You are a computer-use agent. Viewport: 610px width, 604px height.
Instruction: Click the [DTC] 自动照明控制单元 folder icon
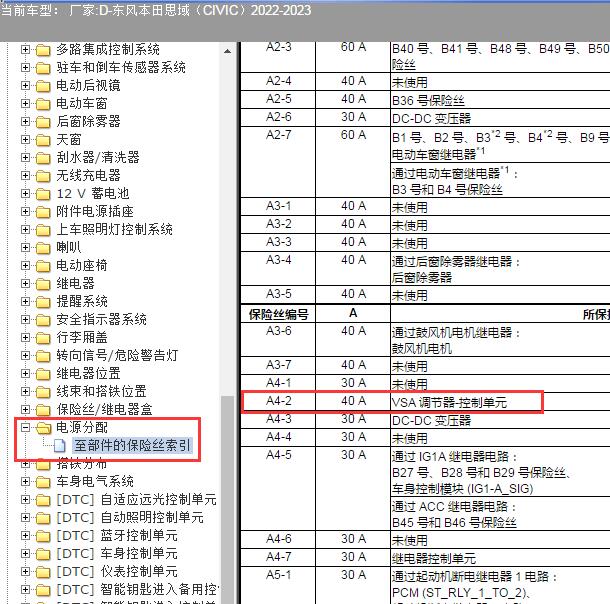(43, 518)
